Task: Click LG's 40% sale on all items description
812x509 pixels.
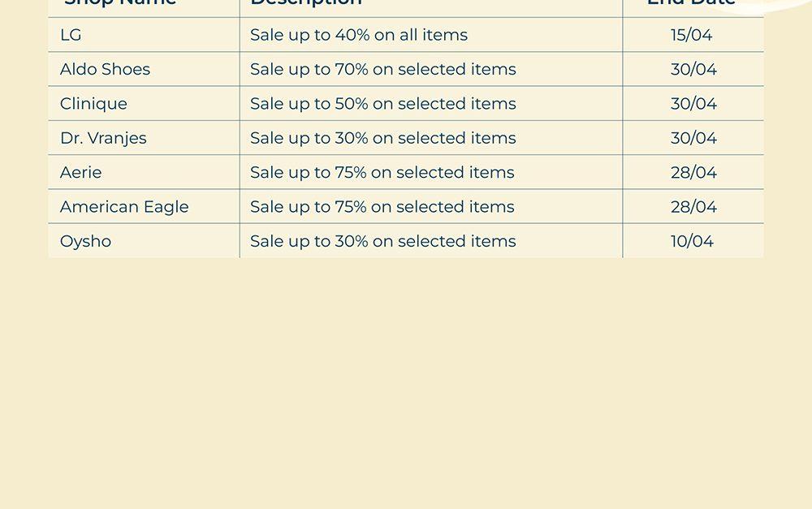Action: (359, 35)
